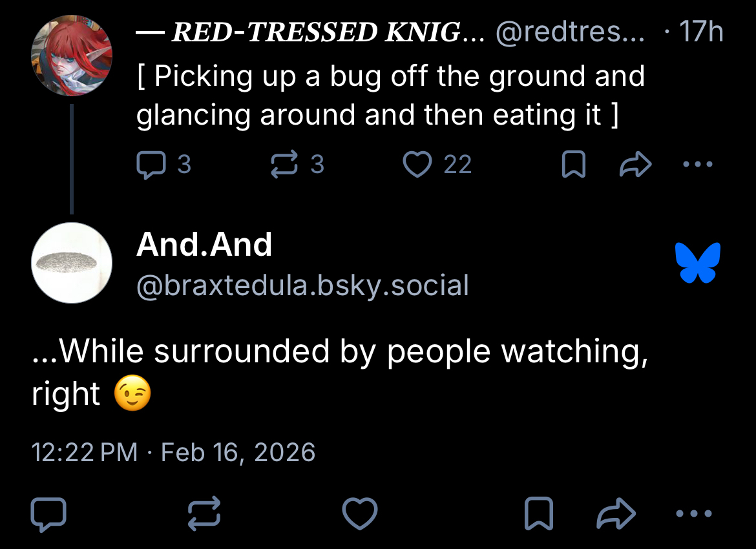The width and height of the screenshot is (756, 549).
Task: Bookmark And.And's reply
Action: point(540,515)
